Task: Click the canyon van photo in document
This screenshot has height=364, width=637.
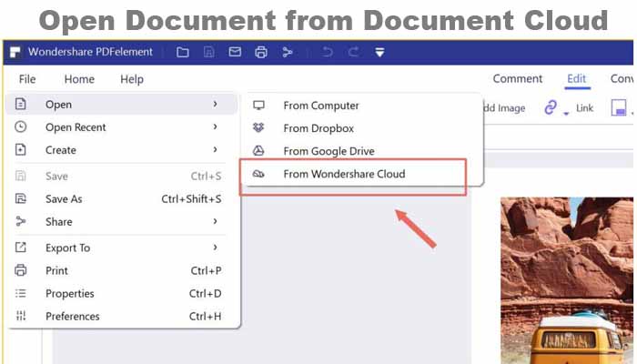Action: [x=566, y=280]
